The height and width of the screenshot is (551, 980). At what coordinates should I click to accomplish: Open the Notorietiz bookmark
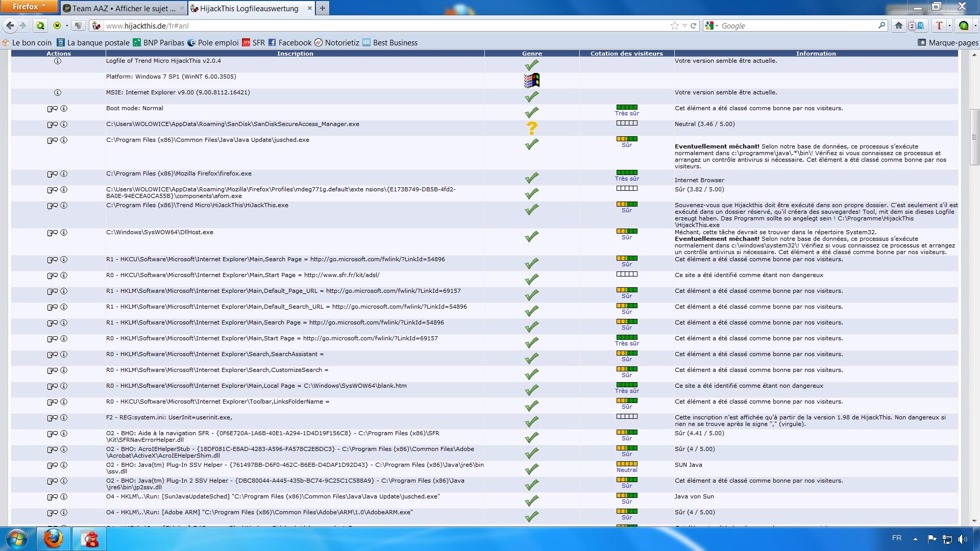pos(337,43)
